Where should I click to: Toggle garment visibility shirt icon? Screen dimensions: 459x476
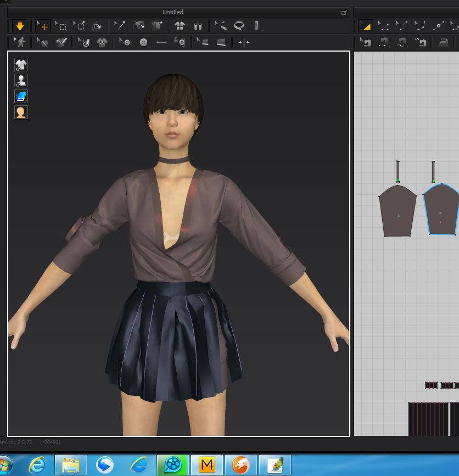pos(21,65)
